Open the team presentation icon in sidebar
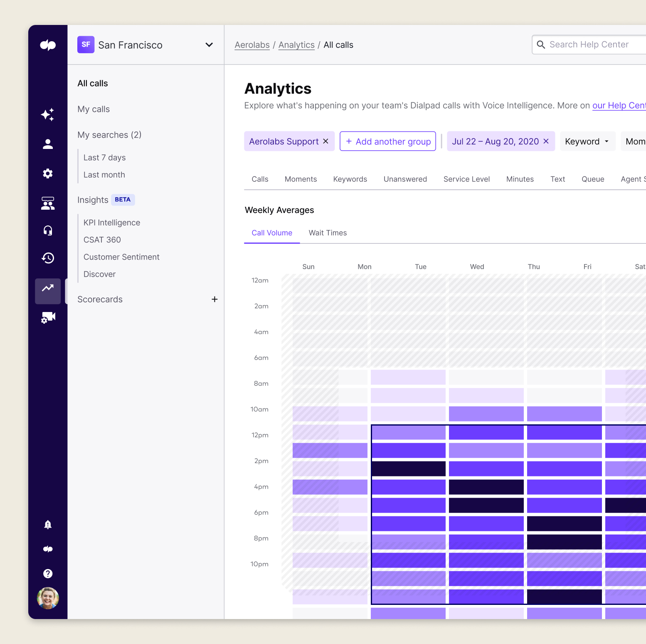646x644 pixels. click(x=48, y=203)
